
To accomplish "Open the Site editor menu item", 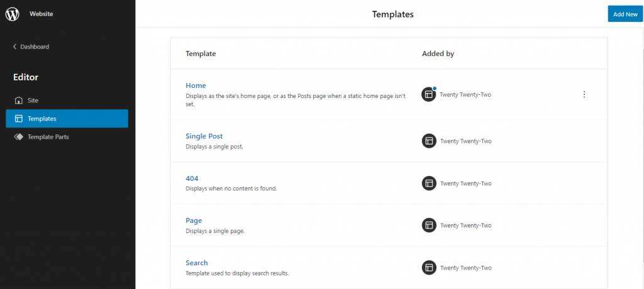I will 33,101.
